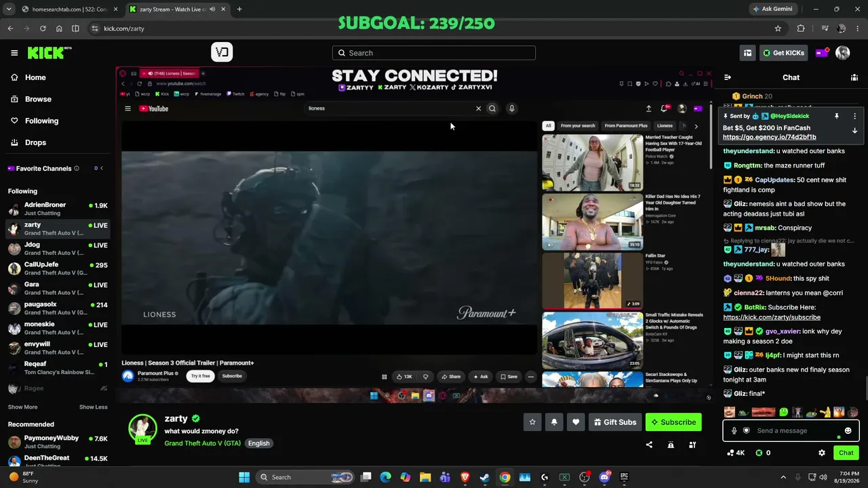Open CallUpJefe channel in Following list

58,268
